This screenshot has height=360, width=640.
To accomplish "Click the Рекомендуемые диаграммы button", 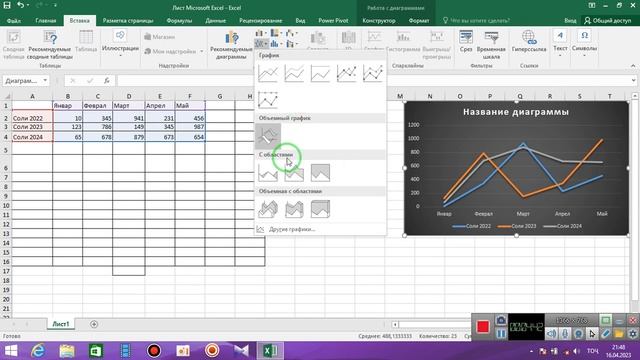I will point(231,45).
